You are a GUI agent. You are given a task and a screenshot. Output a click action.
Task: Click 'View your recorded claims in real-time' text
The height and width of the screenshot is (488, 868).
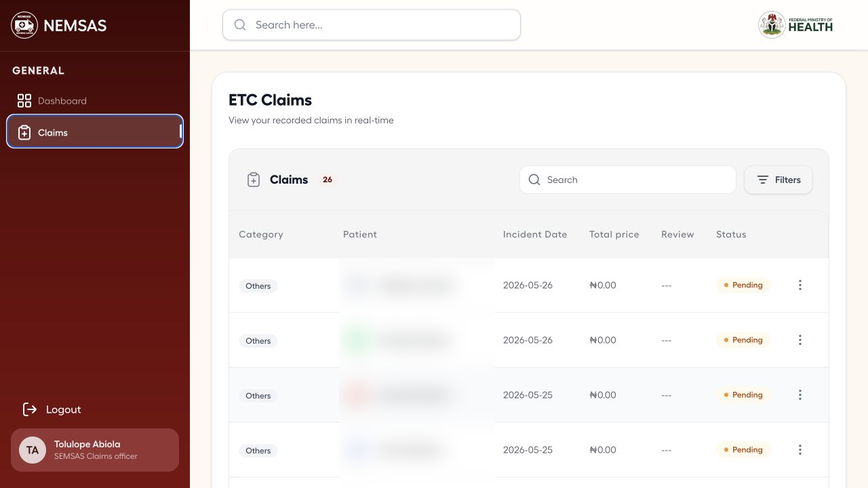pyautogui.click(x=311, y=121)
